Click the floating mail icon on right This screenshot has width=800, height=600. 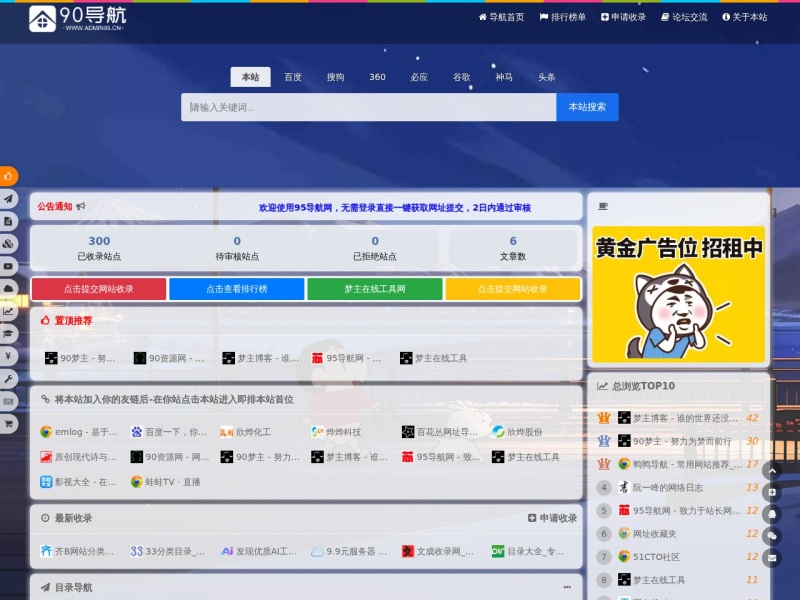pos(772,558)
